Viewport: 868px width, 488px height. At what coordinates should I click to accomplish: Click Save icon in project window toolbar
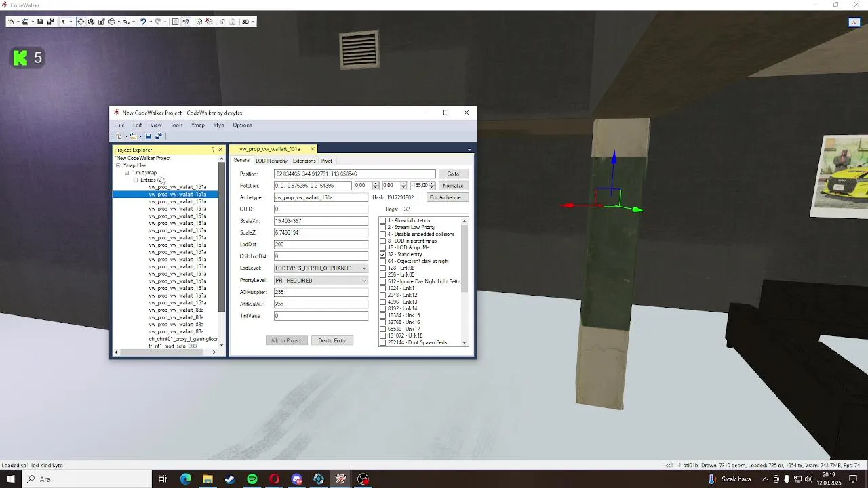tap(149, 136)
